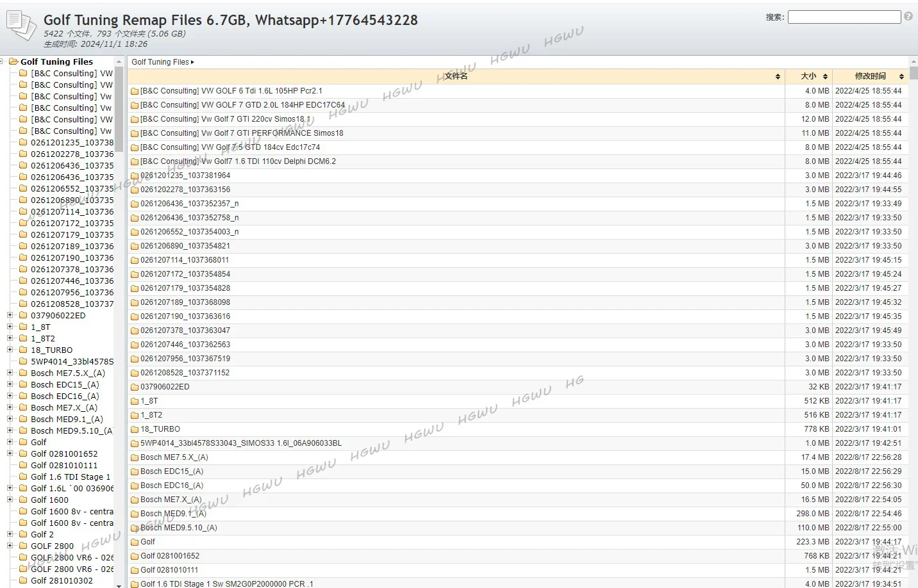Click folder icon beside Bosch EDC15_(A) in file list
The width and height of the screenshot is (918, 588).
click(135, 471)
